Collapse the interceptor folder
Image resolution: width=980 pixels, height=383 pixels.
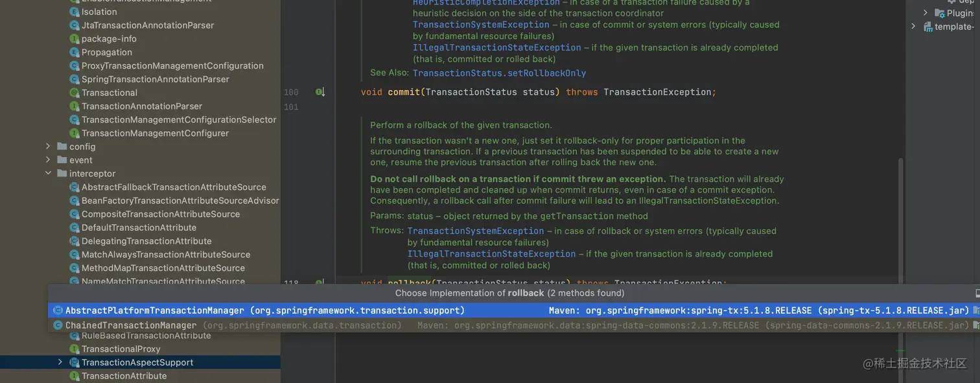tap(48, 174)
